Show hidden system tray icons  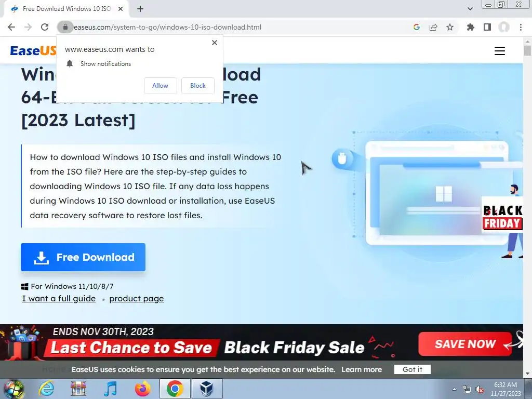pyautogui.click(x=454, y=389)
